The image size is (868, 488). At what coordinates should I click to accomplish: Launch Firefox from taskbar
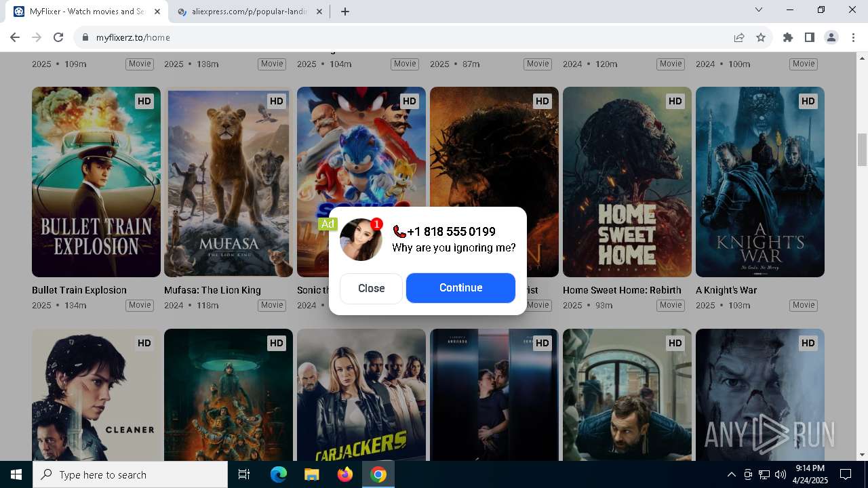click(x=344, y=474)
